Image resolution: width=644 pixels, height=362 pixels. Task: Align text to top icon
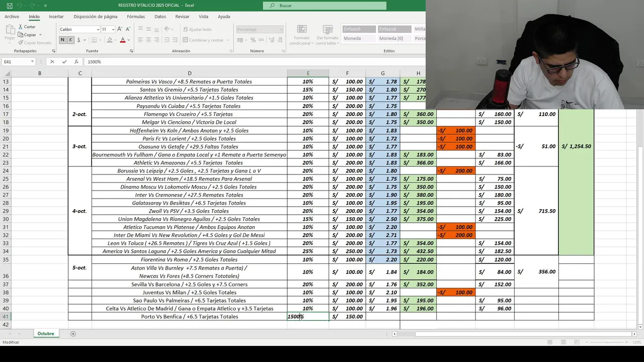tap(140, 29)
